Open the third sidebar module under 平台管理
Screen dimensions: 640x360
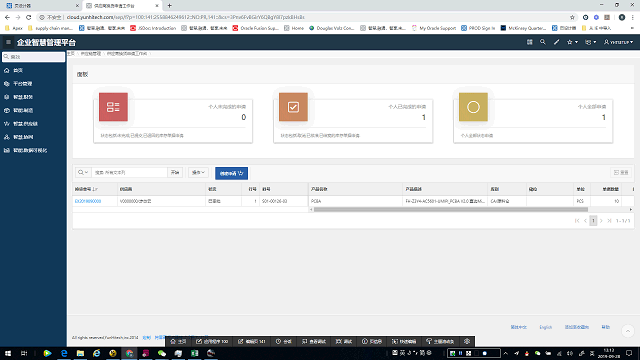22,97
